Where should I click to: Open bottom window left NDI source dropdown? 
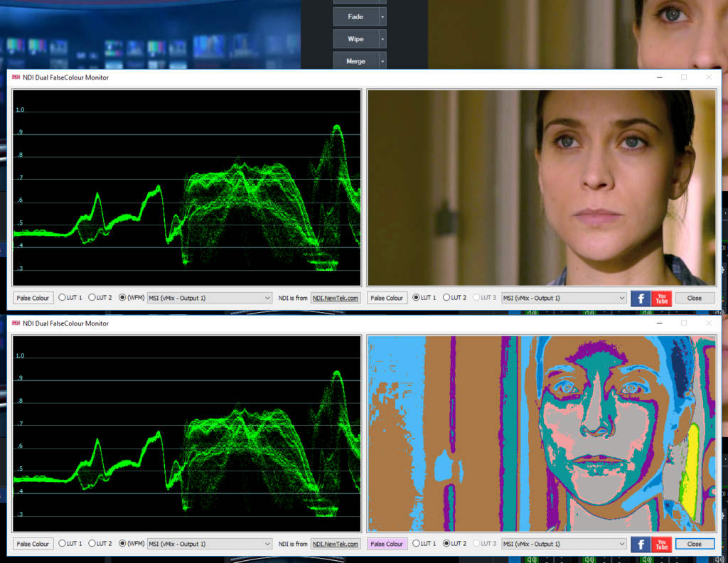pyautogui.click(x=210, y=544)
